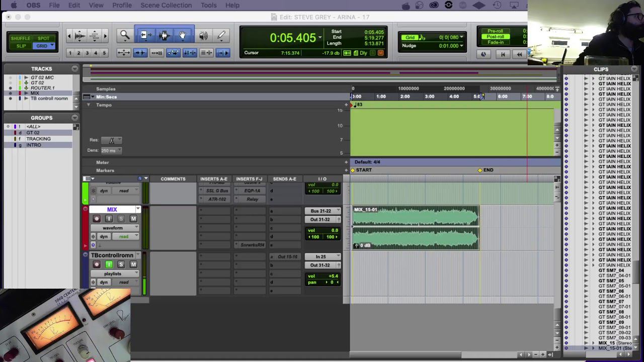Click horizontal zoom in right arrow
The height and width of the screenshot is (362, 644).
(x=105, y=35)
